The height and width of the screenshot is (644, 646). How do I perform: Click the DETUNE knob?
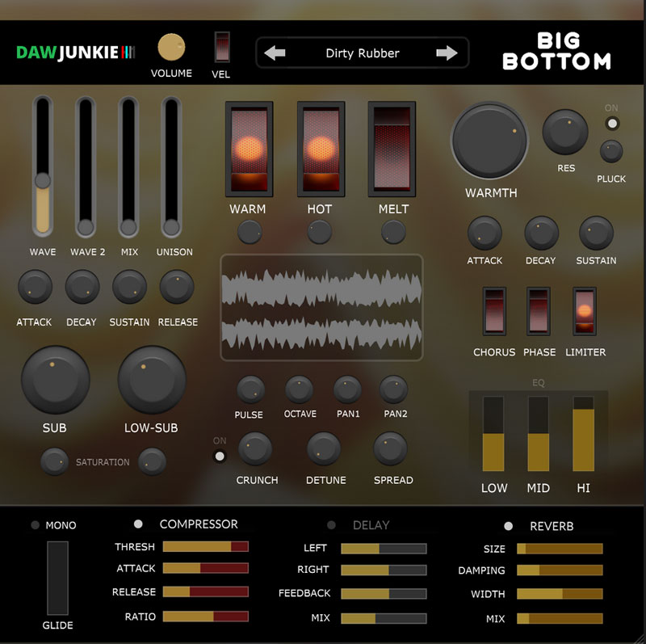pyautogui.click(x=325, y=449)
